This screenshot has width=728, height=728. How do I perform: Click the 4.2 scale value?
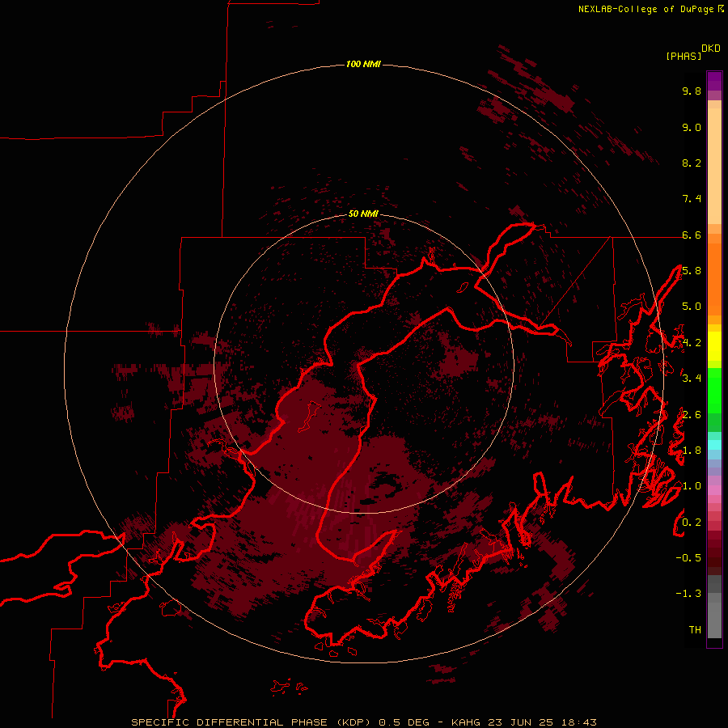click(692, 343)
